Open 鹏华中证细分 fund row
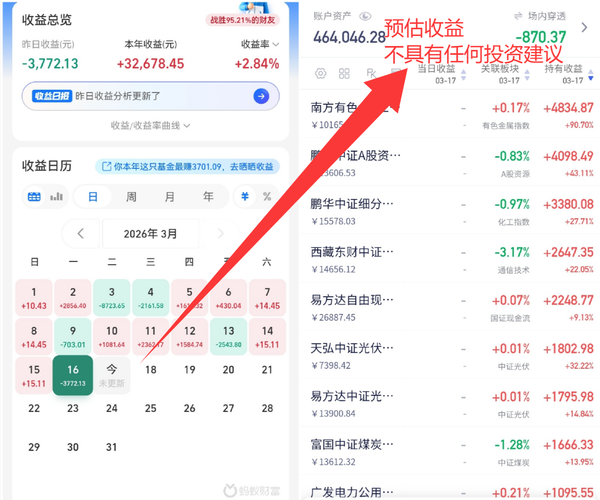 click(x=451, y=211)
